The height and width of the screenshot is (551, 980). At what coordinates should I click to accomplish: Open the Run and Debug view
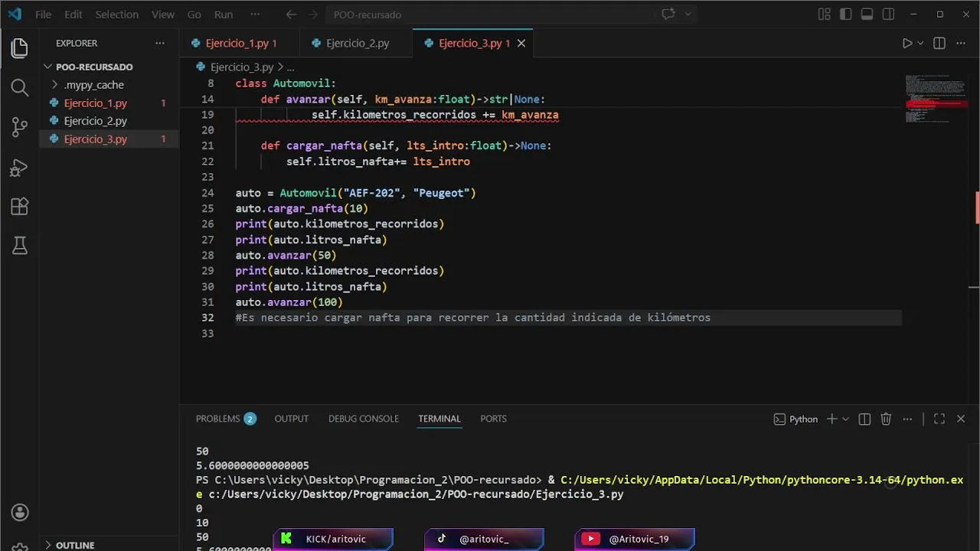20,168
